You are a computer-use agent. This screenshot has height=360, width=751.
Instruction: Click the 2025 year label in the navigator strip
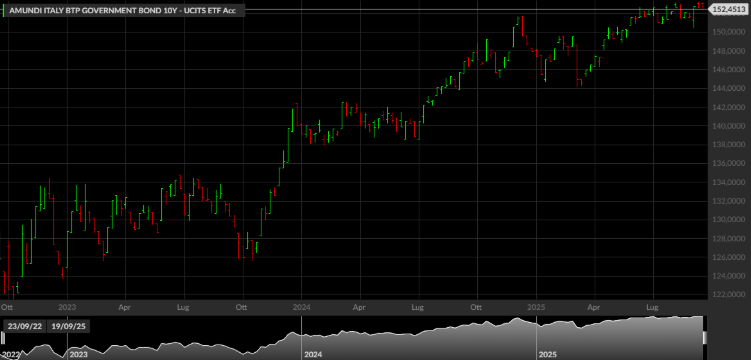tap(548, 355)
